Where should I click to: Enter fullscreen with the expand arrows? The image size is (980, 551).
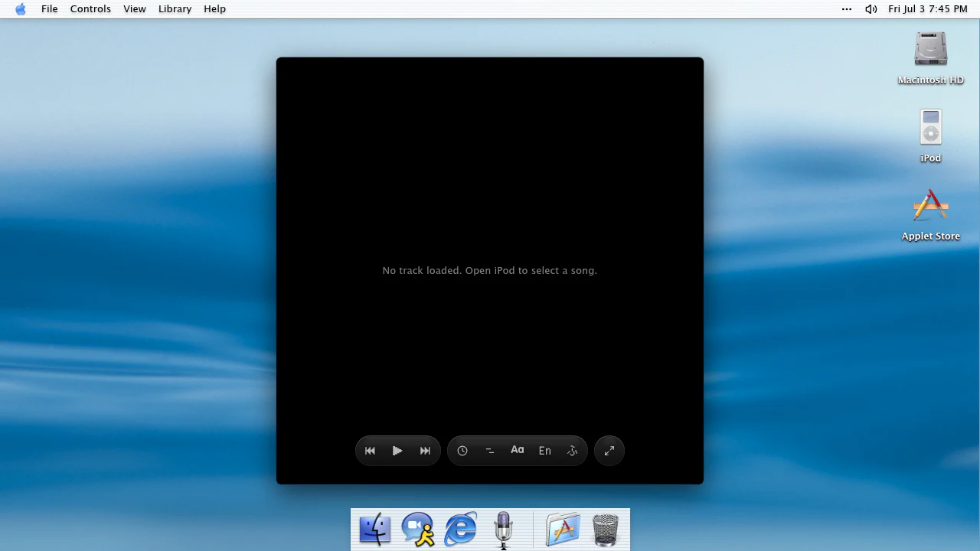pos(609,451)
